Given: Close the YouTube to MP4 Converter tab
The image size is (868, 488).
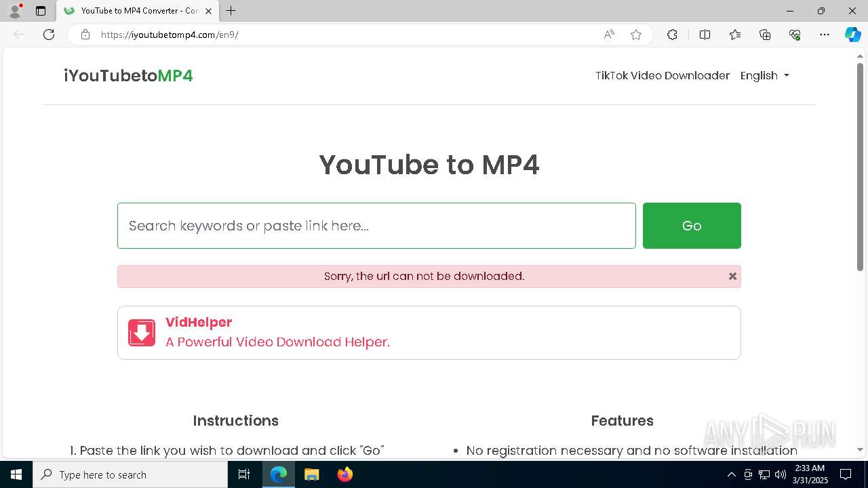Looking at the screenshot, I should tap(209, 11).
